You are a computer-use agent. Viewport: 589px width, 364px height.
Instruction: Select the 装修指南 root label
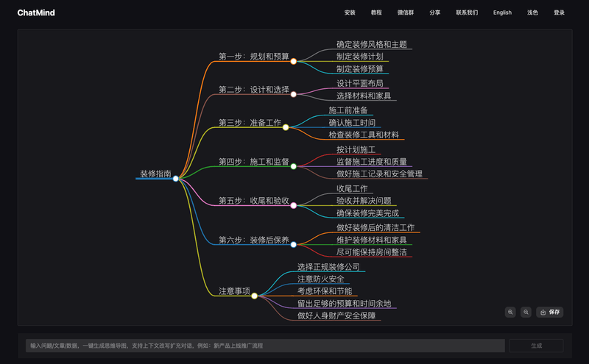point(155,174)
